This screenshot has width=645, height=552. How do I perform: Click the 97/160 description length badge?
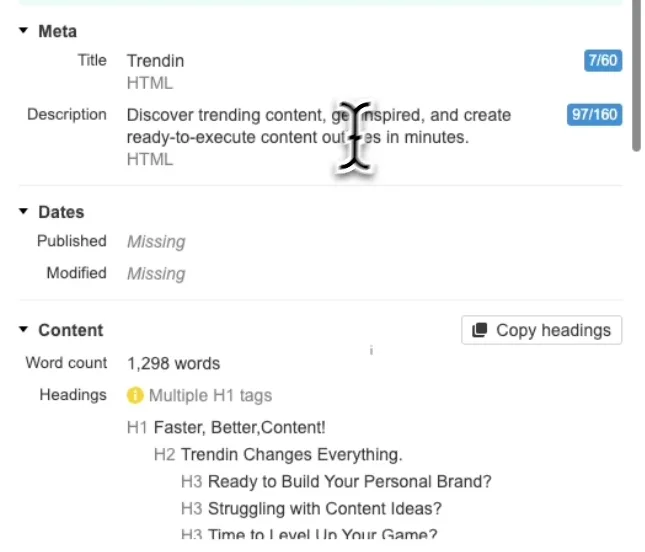pyautogui.click(x=594, y=114)
